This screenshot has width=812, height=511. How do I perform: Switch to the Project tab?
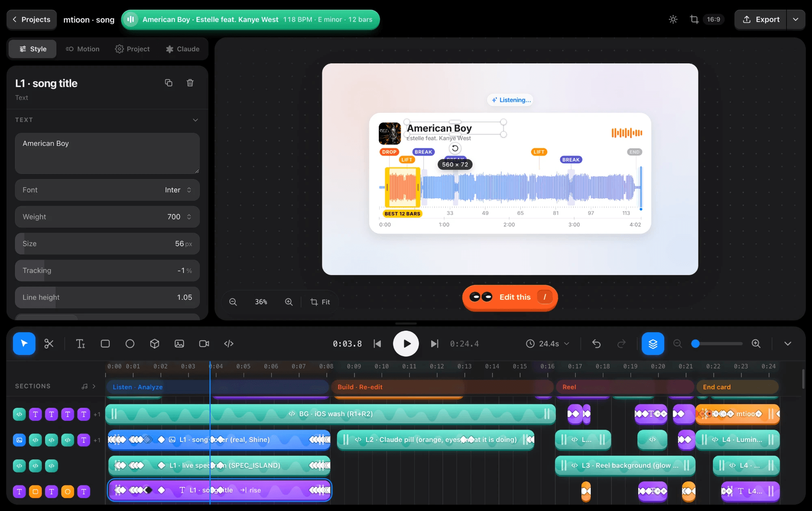(132, 49)
